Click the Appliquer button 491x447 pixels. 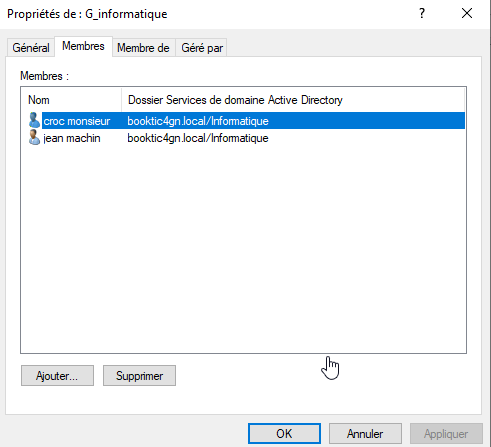pyautogui.click(x=446, y=434)
